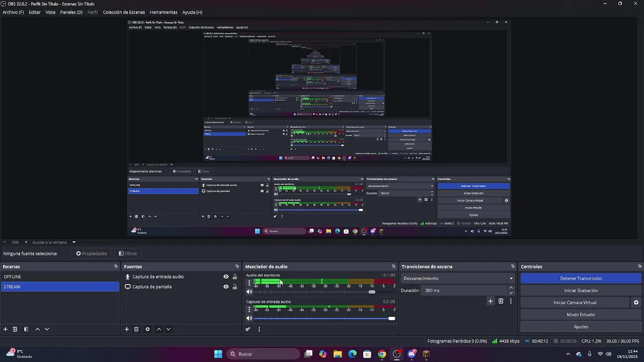Open source properties gear in Fuentes panel
This screenshot has height=362, width=644.
pyautogui.click(x=147, y=329)
